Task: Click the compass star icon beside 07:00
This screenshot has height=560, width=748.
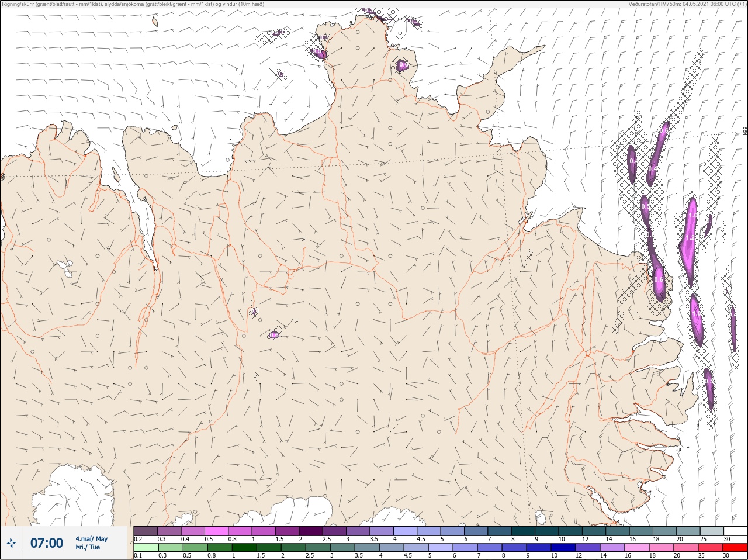Action: point(11,543)
